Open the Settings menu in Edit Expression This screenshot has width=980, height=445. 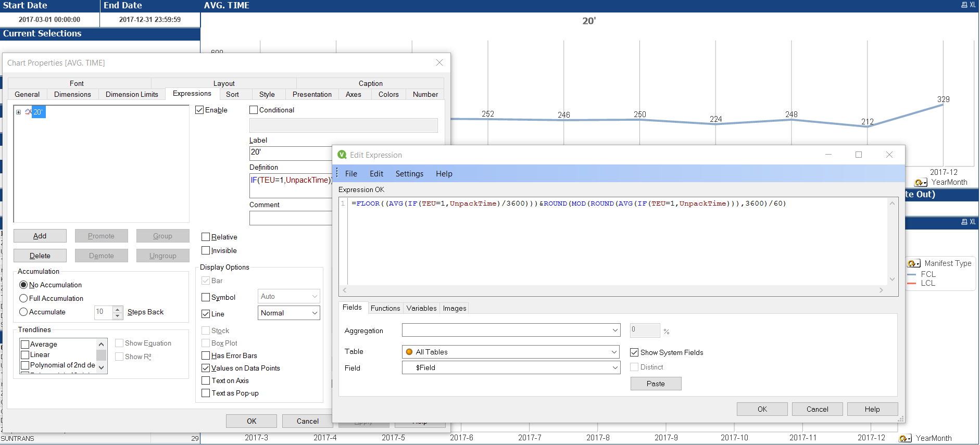(x=409, y=174)
